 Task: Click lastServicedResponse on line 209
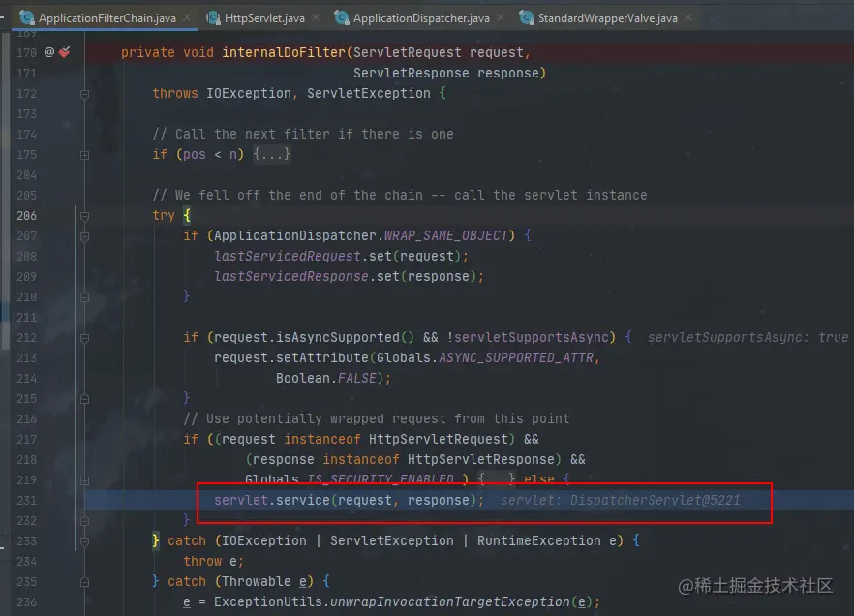[x=290, y=276]
